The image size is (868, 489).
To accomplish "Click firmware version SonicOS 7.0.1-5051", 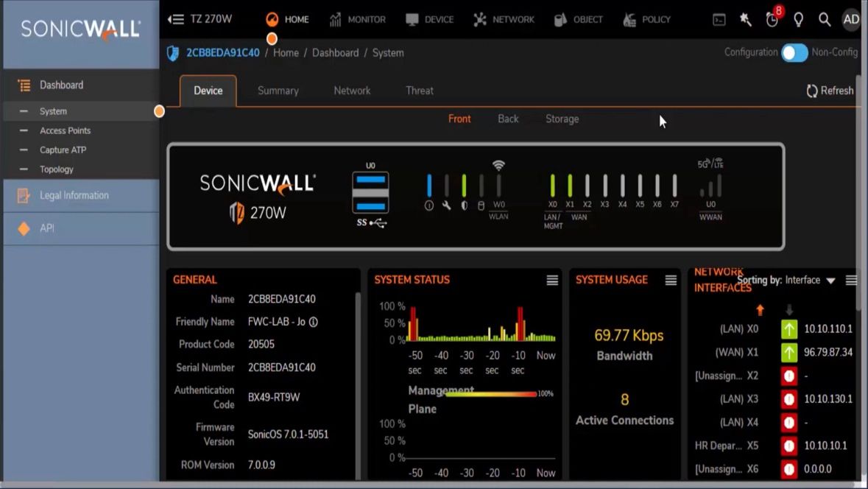I will pos(288,435).
